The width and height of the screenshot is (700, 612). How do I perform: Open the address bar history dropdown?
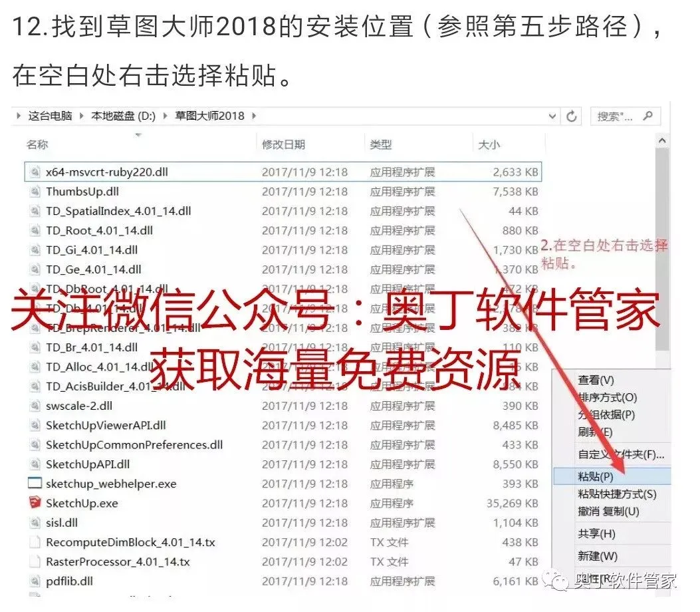pyautogui.click(x=552, y=116)
